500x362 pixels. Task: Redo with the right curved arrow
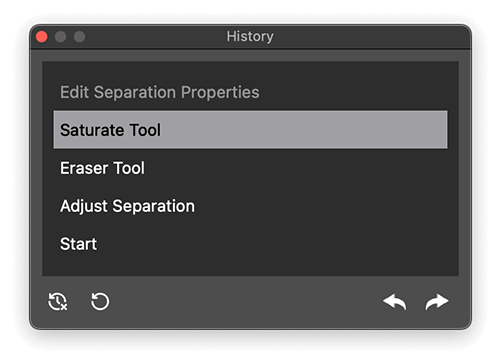coord(437,302)
